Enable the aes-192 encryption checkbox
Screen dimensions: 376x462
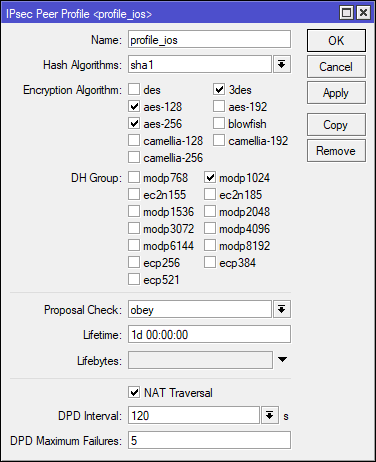click(219, 106)
